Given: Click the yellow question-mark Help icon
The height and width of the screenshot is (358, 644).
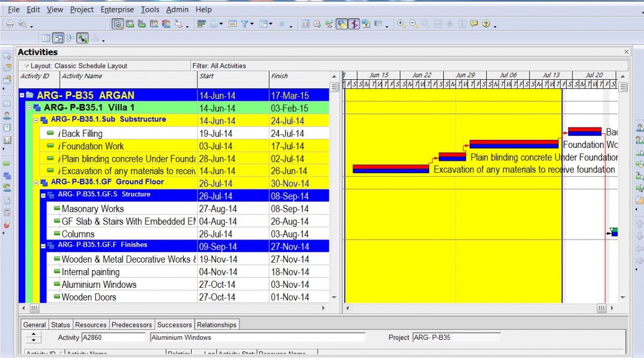Looking at the screenshot, I should click(486, 24).
